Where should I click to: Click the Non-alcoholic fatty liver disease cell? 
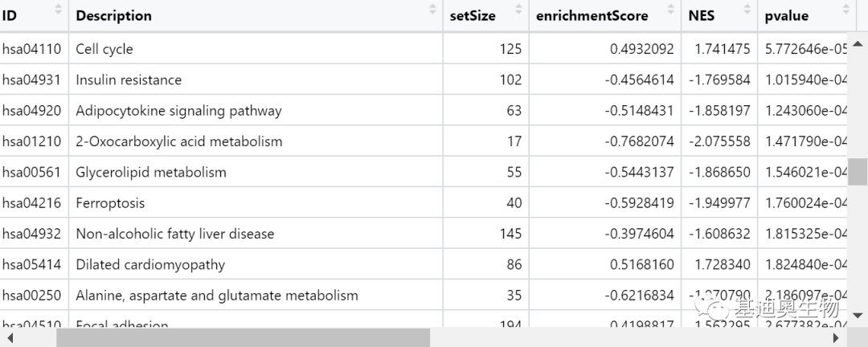[x=175, y=234]
